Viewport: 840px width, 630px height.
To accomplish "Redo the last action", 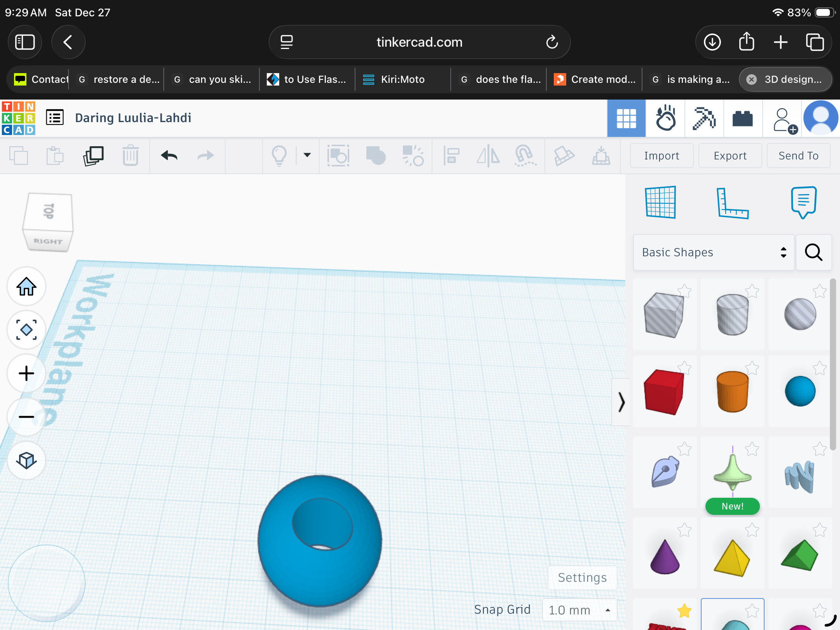I will click(x=206, y=156).
